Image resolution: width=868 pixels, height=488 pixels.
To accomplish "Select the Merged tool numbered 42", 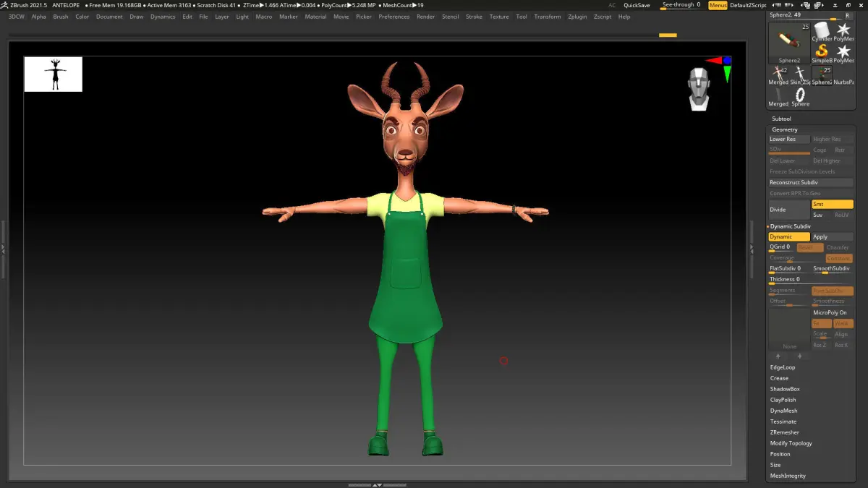I will (778, 74).
